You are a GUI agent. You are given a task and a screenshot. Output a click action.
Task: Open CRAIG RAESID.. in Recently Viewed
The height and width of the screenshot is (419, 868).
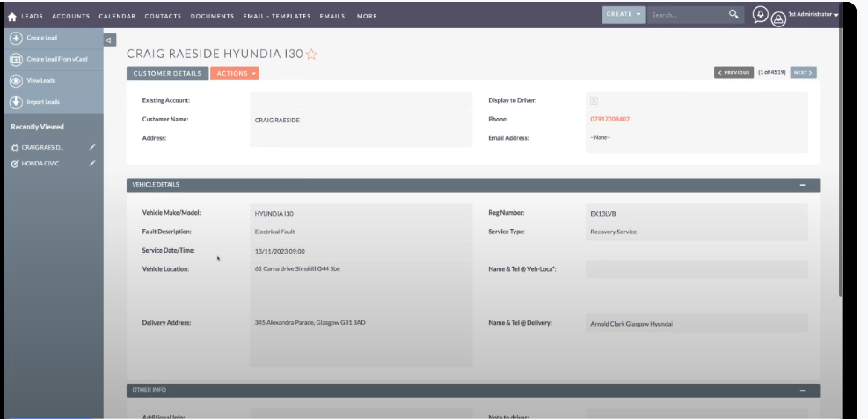tap(42, 147)
